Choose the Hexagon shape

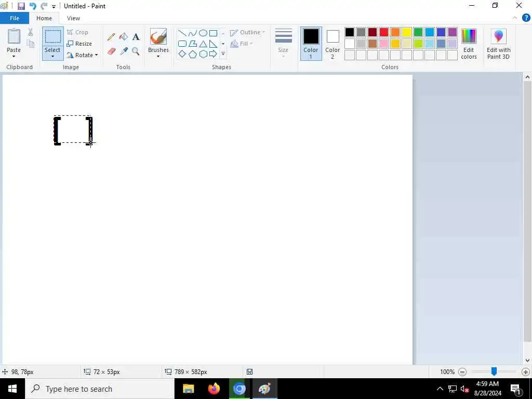(x=203, y=54)
